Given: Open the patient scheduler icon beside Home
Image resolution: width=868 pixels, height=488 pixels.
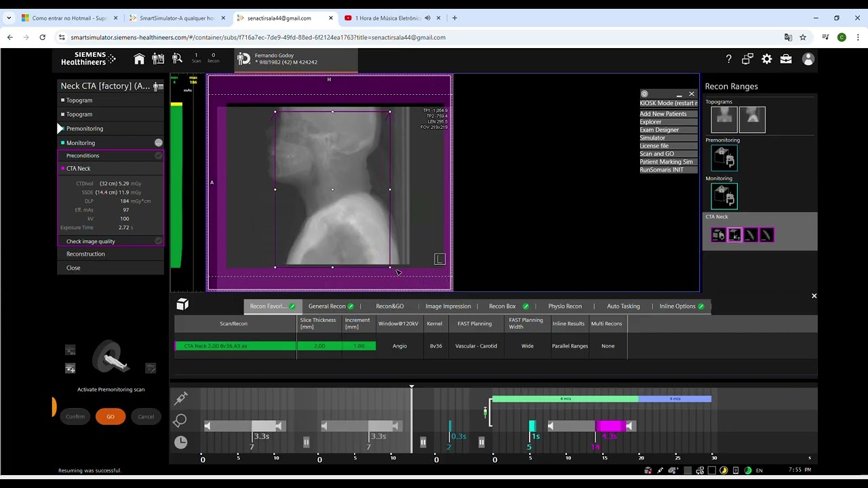Looking at the screenshot, I should coord(158,59).
